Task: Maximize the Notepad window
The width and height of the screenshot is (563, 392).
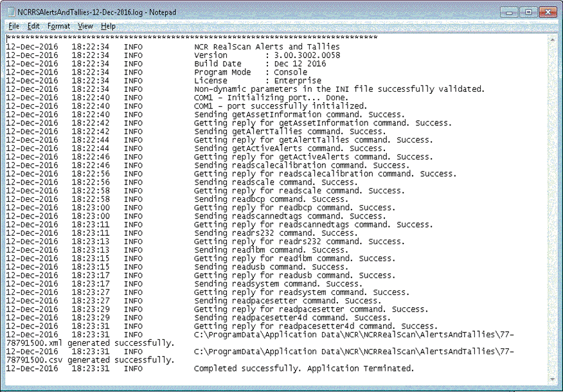Action: point(528,12)
